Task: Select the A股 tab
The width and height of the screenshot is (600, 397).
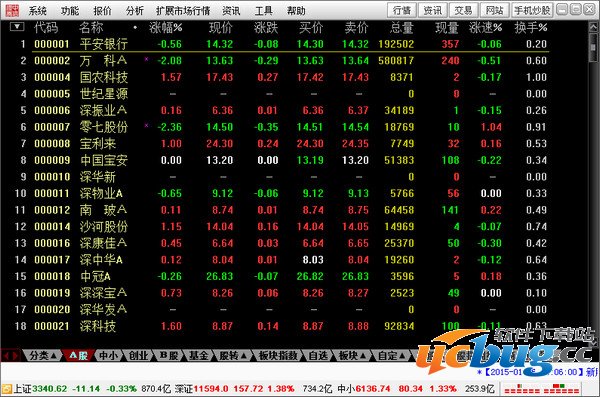Action: [78, 356]
